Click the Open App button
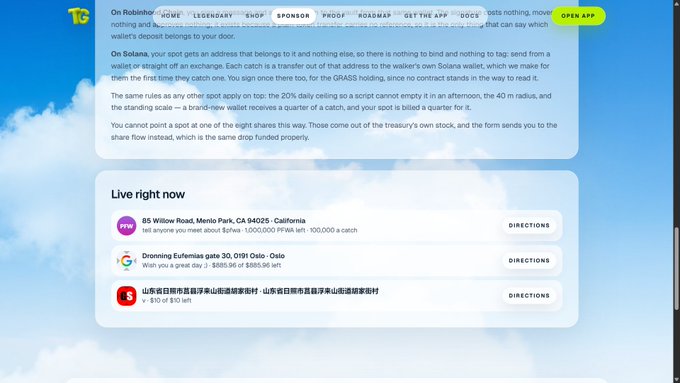The image size is (680, 383). [578, 16]
